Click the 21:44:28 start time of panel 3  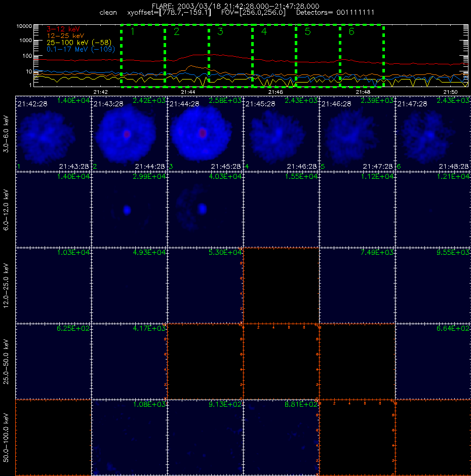[184, 104]
